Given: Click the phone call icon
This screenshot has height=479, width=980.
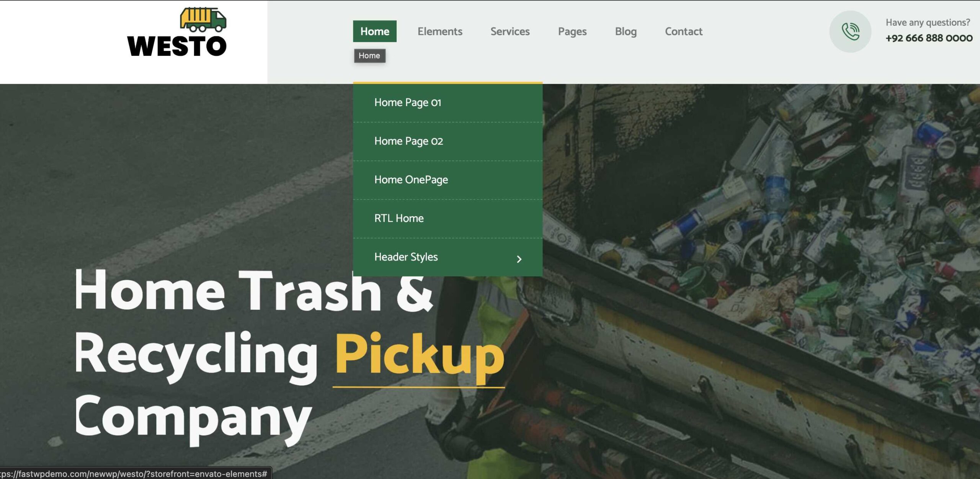Looking at the screenshot, I should click(x=850, y=31).
